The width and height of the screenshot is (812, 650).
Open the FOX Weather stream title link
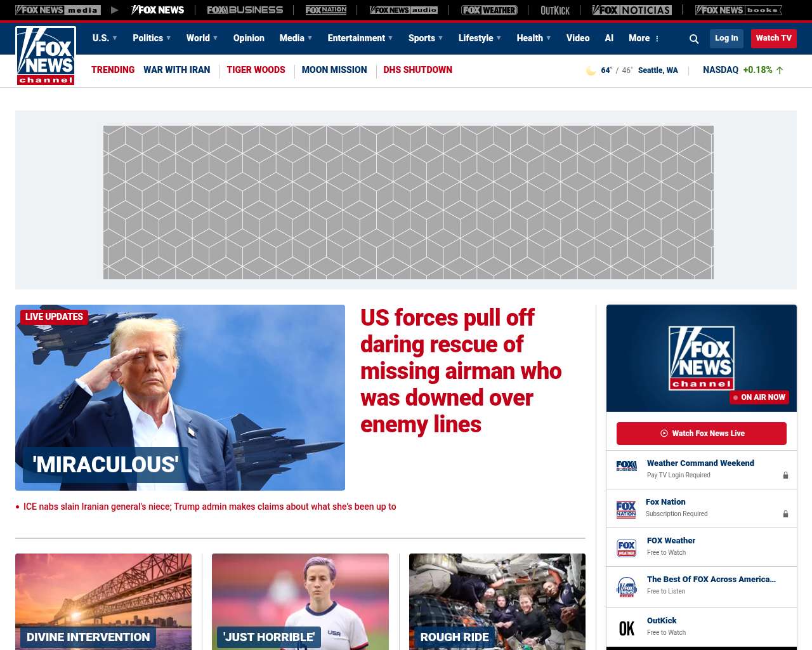coord(671,541)
